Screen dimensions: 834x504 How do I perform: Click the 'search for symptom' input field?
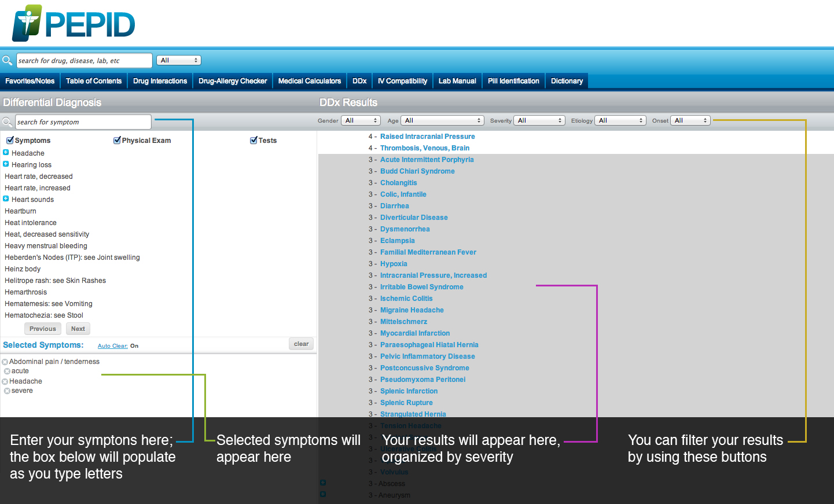click(x=83, y=122)
